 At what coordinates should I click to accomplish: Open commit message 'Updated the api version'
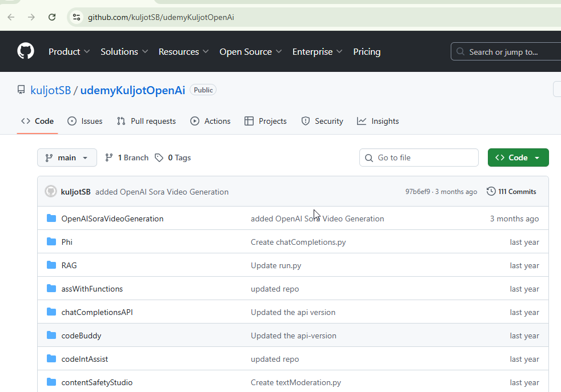coord(293,312)
